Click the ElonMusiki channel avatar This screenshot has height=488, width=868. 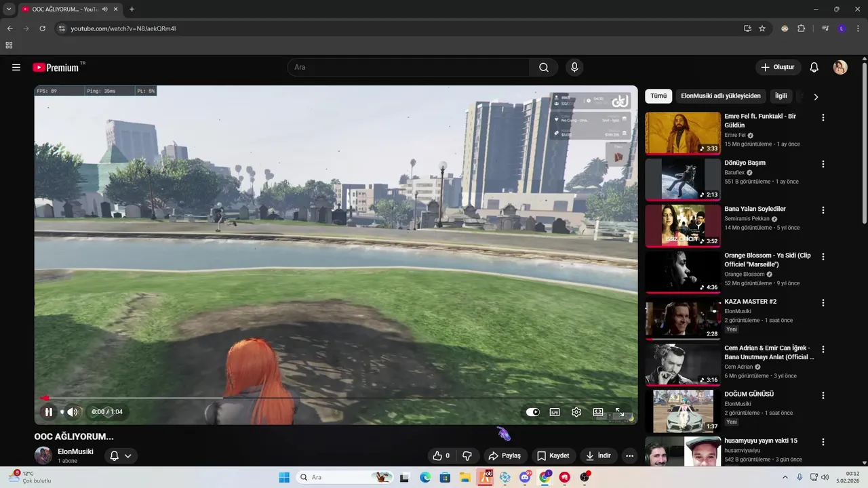tap(43, 455)
